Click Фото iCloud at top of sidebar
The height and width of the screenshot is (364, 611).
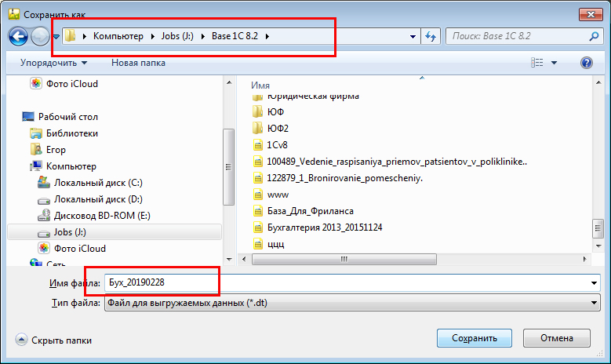tap(72, 84)
